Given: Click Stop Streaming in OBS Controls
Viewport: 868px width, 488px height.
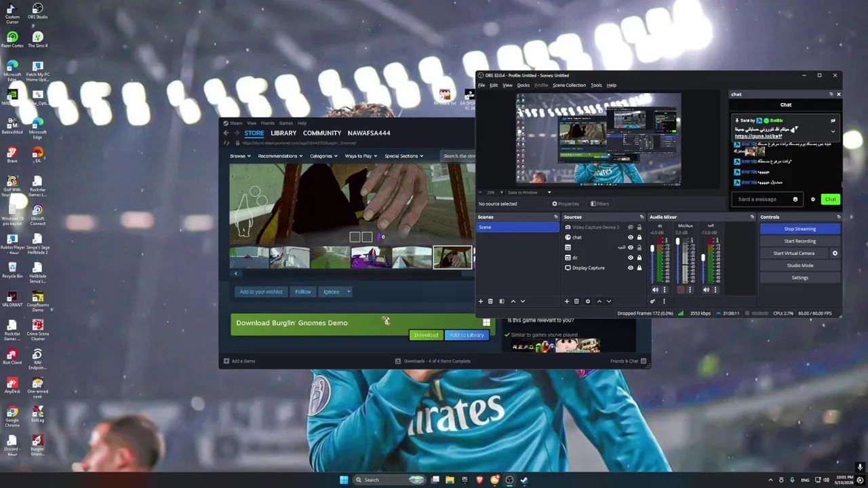Looking at the screenshot, I should click(x=800, y=229).
